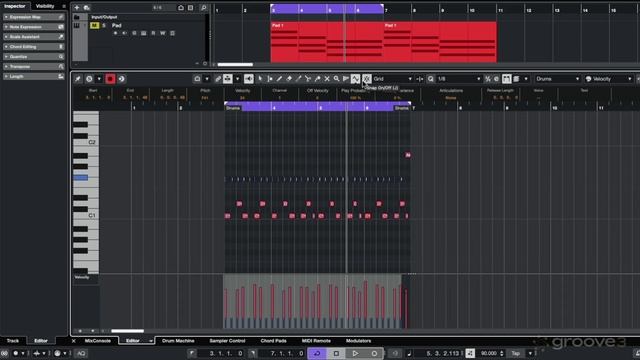This screenshot has height=360, width=640.
Task: Switch to the Track tab at bottom left
Action: point(13,340)
